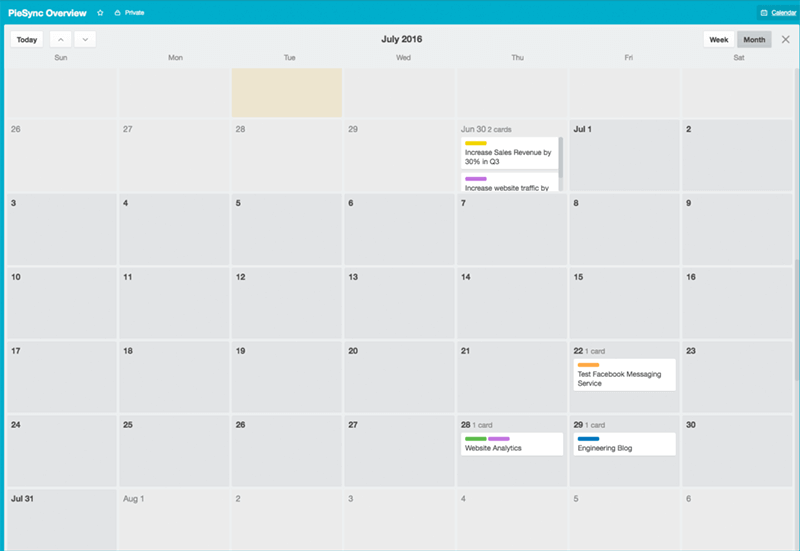The height and width of the screenshot is (551, 800).
Task: Select the July 15 day cell
Action: 624,304
